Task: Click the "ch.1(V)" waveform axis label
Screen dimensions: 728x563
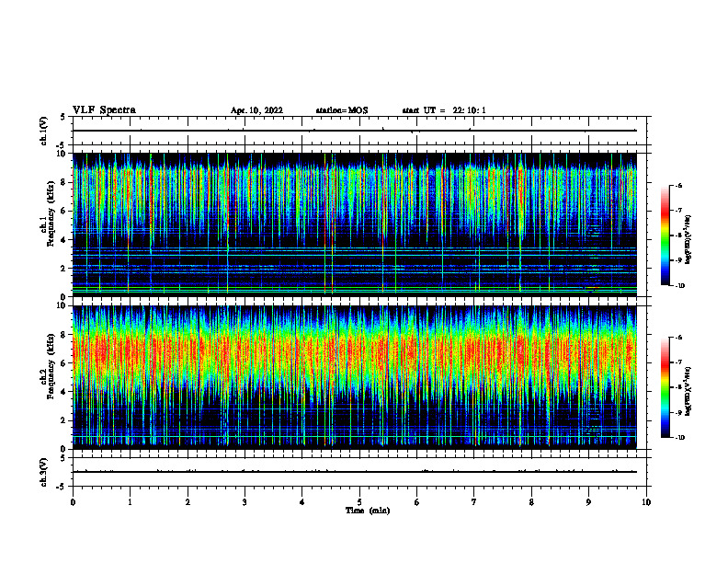Action: point(43,131)
